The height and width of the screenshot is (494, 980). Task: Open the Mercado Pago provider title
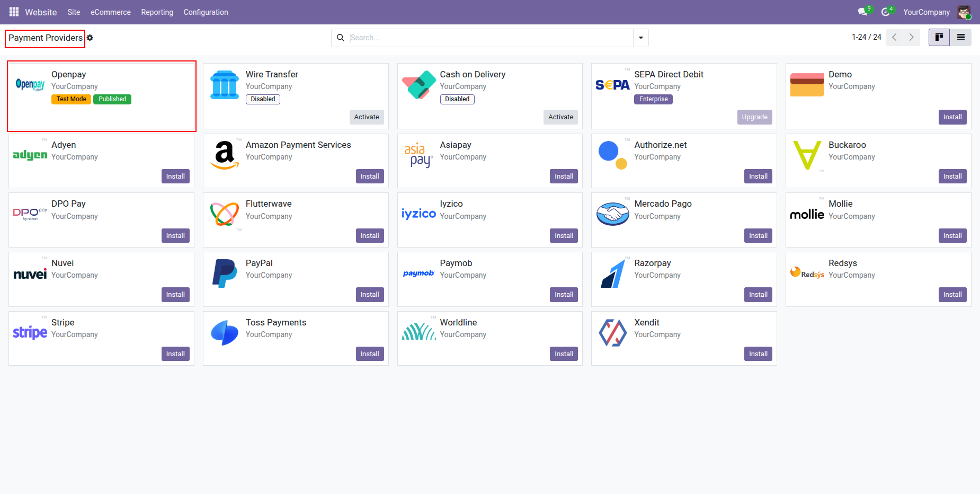pyautogui.click(x=663, y=204)
